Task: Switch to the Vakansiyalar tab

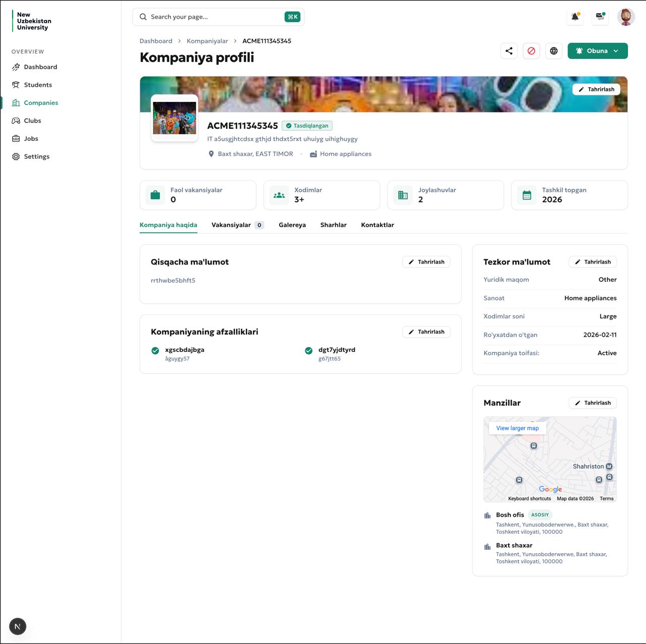Action: 231,225
